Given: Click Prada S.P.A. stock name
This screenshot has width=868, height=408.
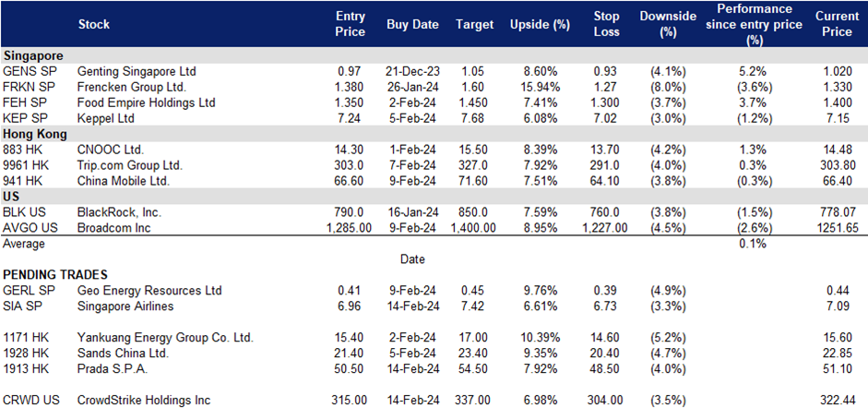Looking at the screenshot, I should [x=113, y=368].
